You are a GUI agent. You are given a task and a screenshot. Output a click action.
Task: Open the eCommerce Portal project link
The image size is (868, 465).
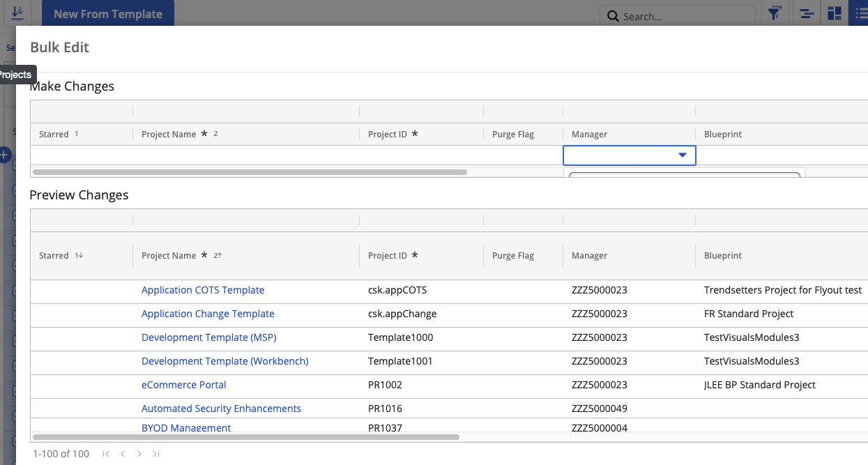pyautogui.click(x=183, y=385)
